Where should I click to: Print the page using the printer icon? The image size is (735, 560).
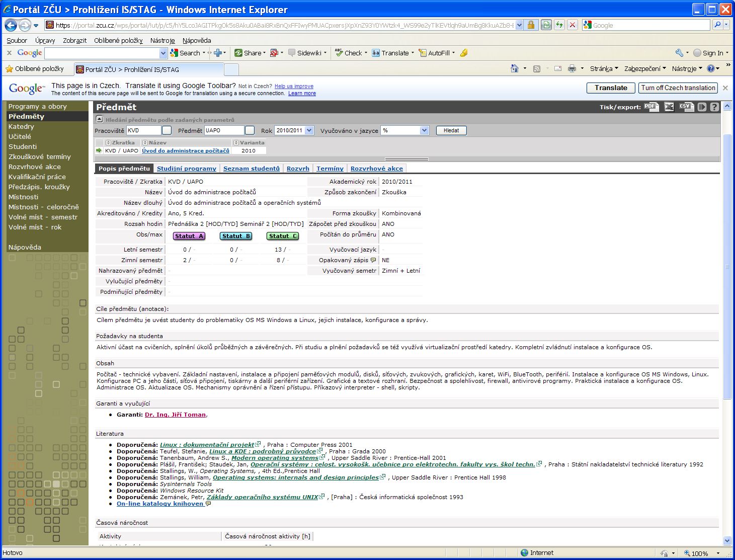572,68
